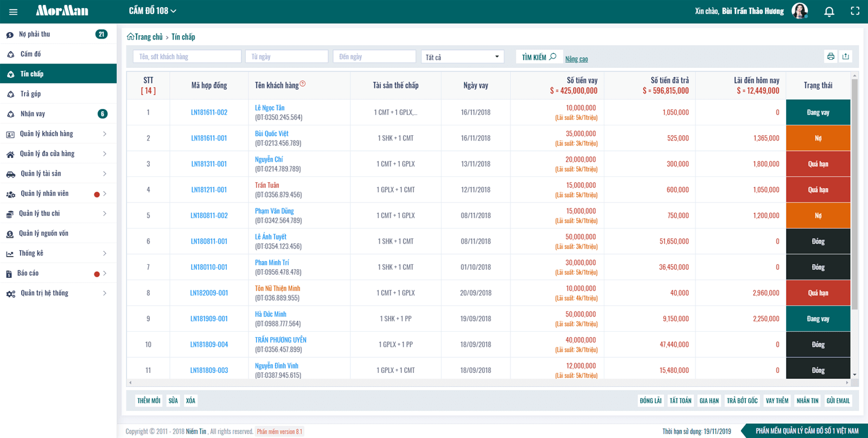Click the export/share icon
This screenshot has height=438, width=868.
846,56
